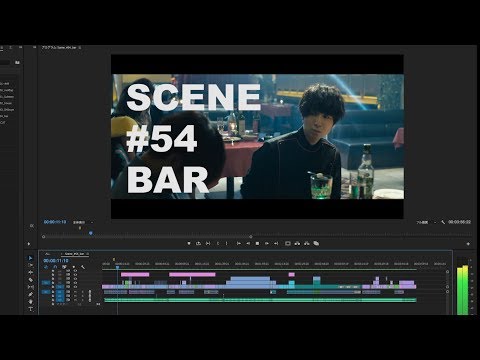This screenshot has width=480, height=360.
Task: Click the Stop playback button
Action: [257, 244]
